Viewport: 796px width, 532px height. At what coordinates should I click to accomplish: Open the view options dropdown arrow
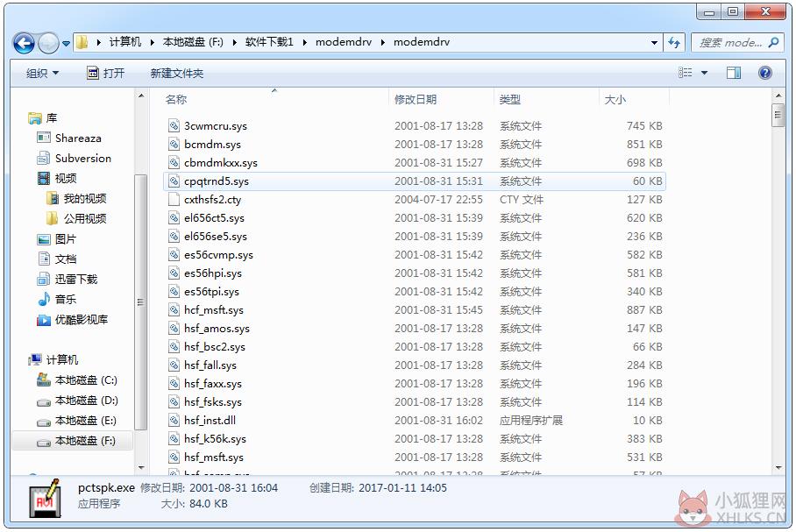704,73
